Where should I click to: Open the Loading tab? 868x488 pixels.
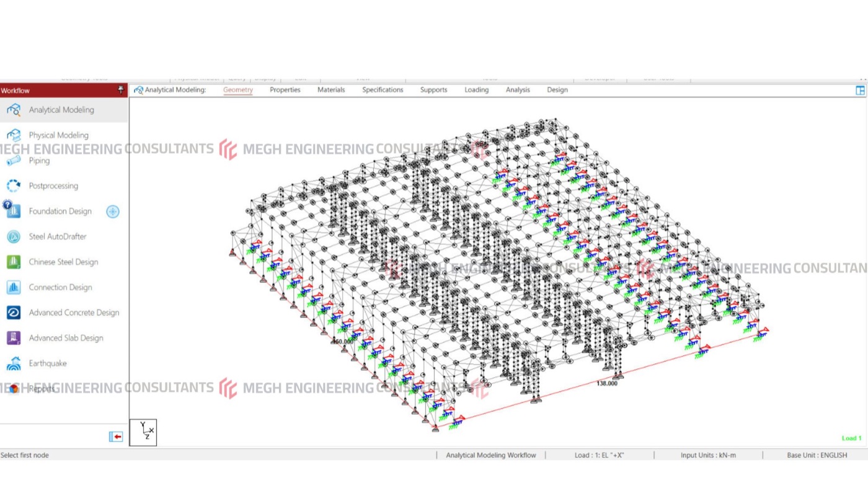477,90
